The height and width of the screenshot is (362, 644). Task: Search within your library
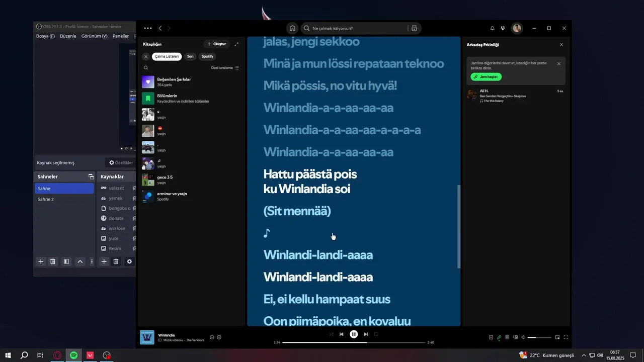click(146, 67)
